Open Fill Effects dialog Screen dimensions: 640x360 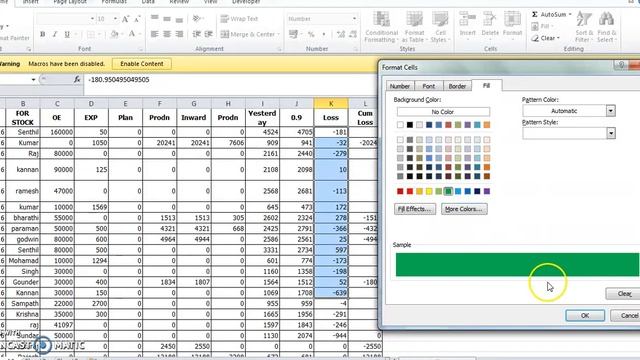(415, 209)
